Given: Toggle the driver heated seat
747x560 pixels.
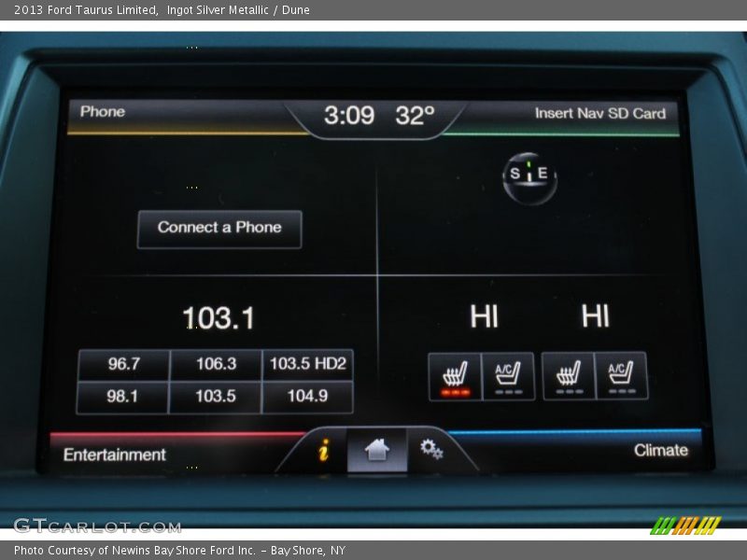Looking at the screenshot, I should coord(455,376).
